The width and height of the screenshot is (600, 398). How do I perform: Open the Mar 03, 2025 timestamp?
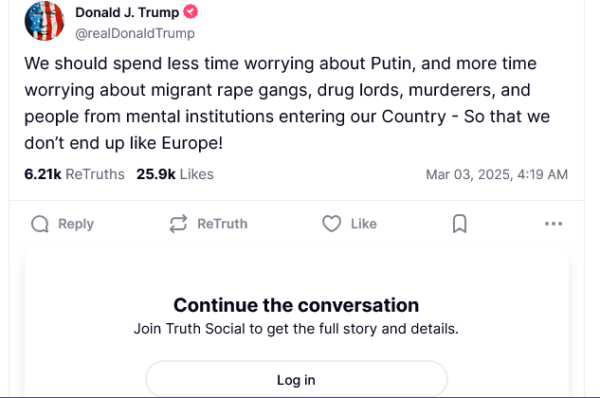point(497,175)
